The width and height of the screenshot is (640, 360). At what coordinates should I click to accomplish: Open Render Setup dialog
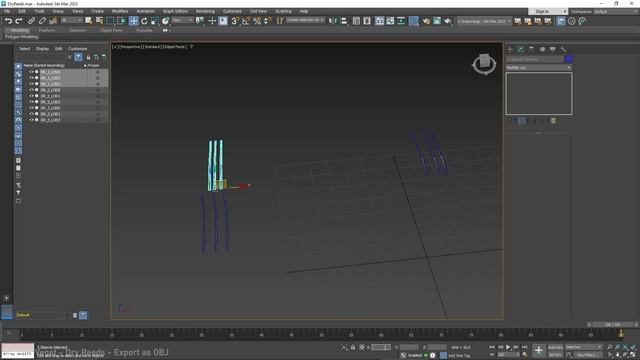[x=426, y=21]
